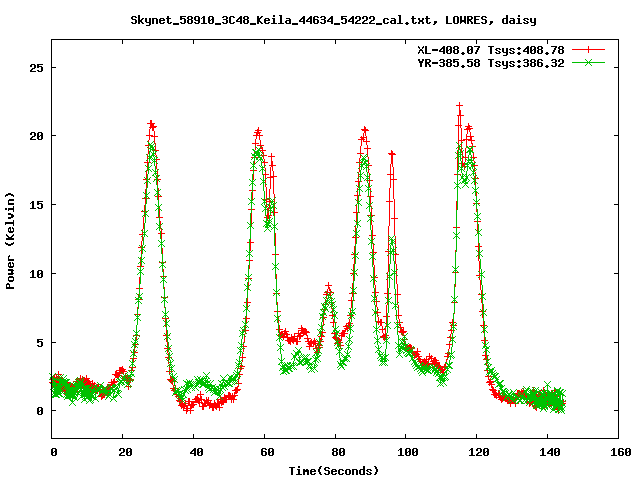Click the narrow red spike near 96 seconds

(x=392, y=154)
